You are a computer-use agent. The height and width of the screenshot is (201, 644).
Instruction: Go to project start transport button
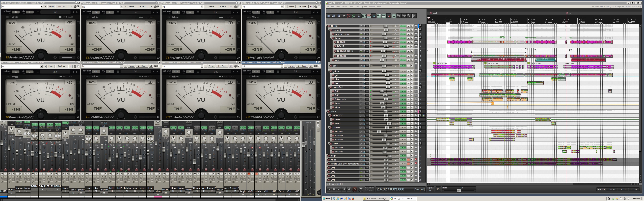click(329, 189)
